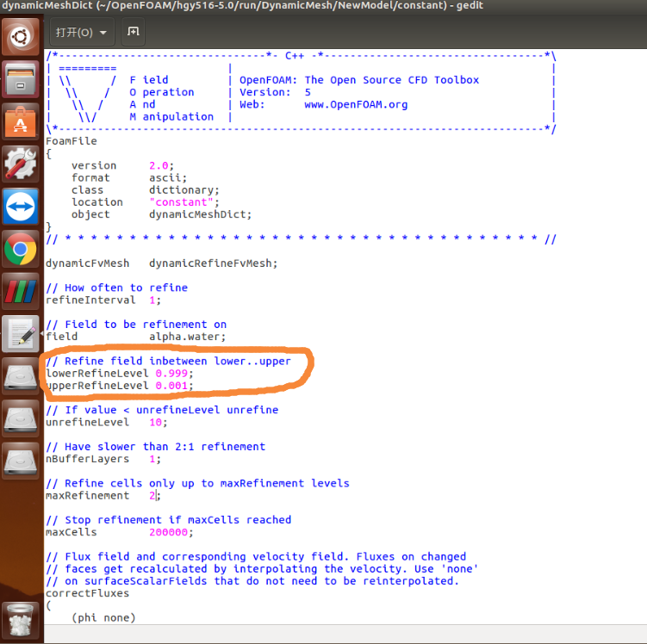Place cursor on unrefineLevel value 10
This screenshot has height=644, width=647.
coord(156,422)
